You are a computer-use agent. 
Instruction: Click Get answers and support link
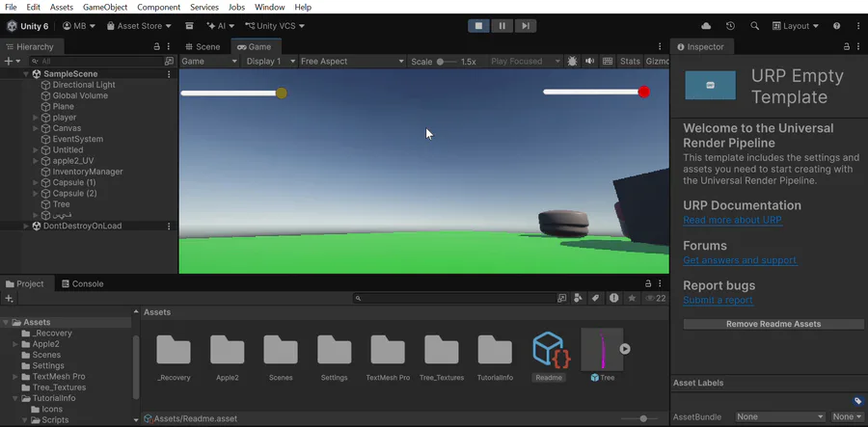pyautogui.click(x=740, y=260)
